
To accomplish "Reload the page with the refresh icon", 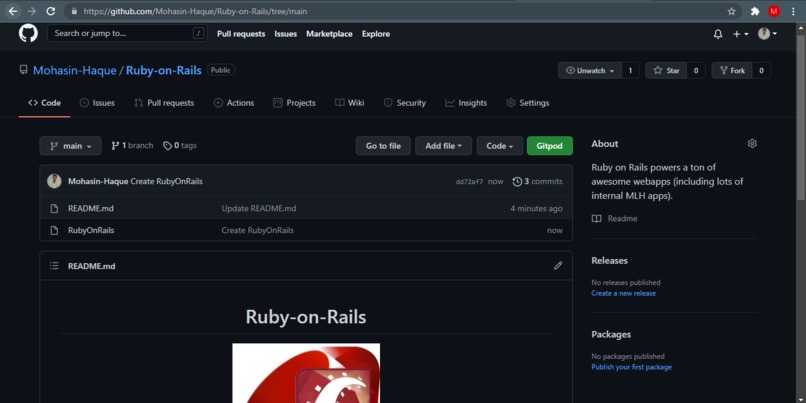I will coord(50,11).
